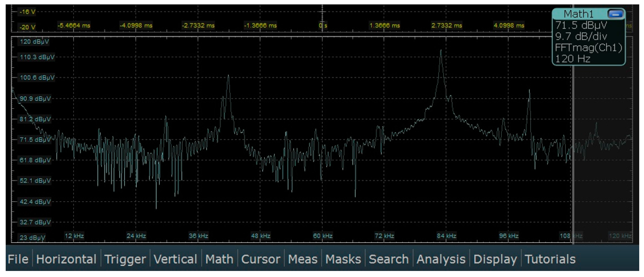Open the Meas menu
644x277 pixels.
(x=303, y=259)
